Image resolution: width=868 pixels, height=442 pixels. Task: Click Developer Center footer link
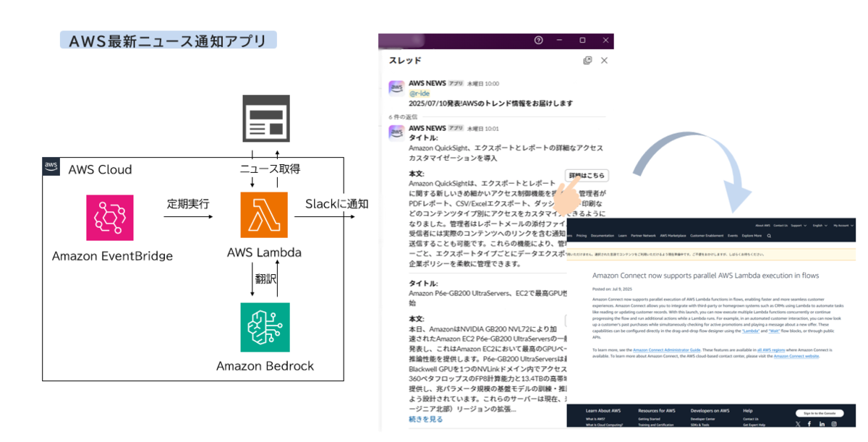click(703, 419)
